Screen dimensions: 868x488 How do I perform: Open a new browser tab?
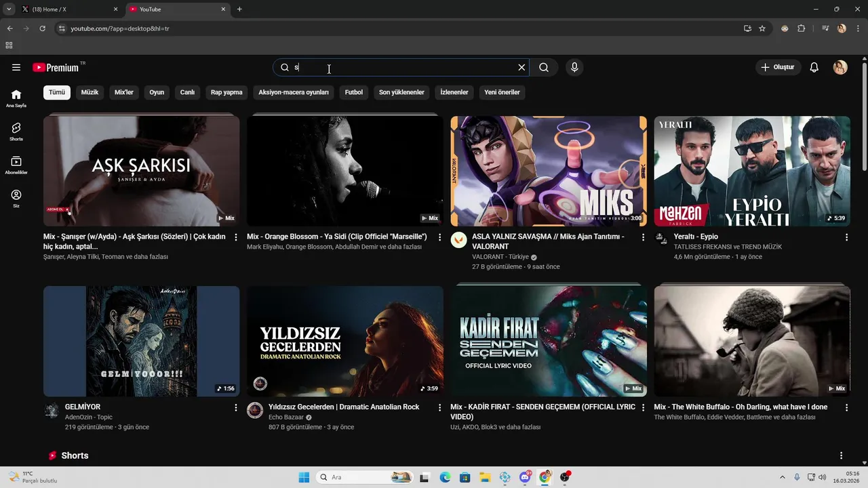tap(239, 9)
